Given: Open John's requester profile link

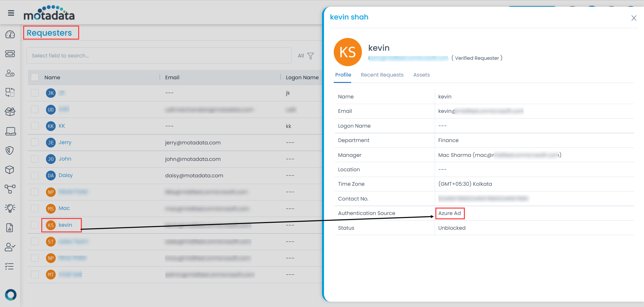Looking at the screenshot, I should point(65,159).
